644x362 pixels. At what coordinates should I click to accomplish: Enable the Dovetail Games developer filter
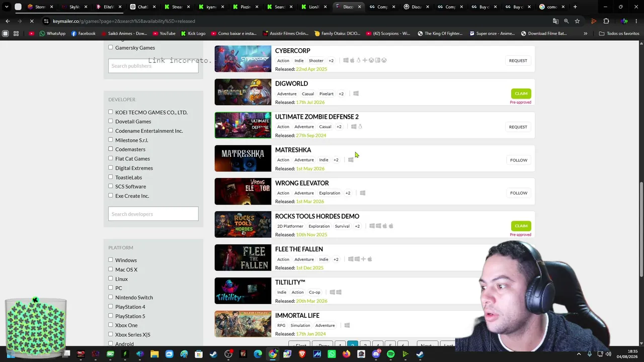point(111,121)
